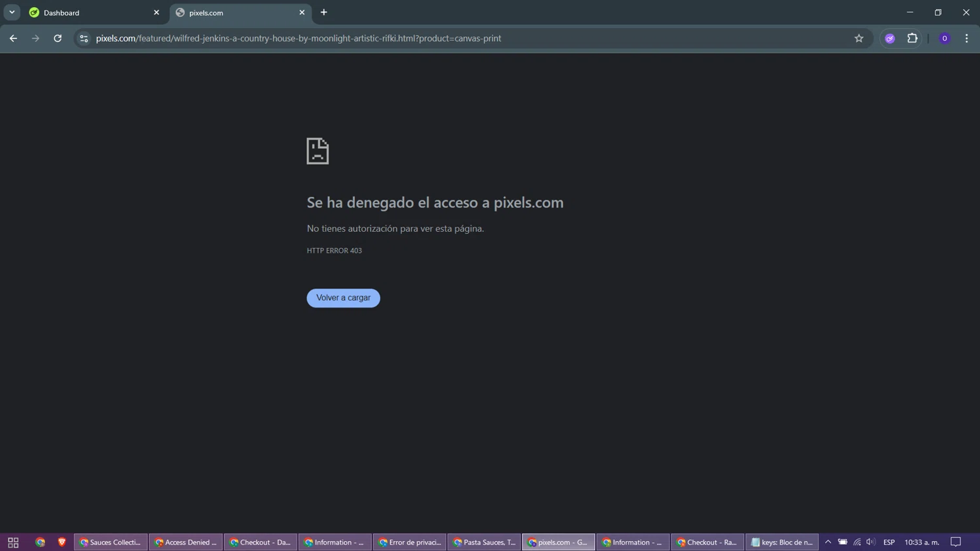This screenshot has width=980, height=551.
Task: View site information icon in address bar
Action: 84,39
